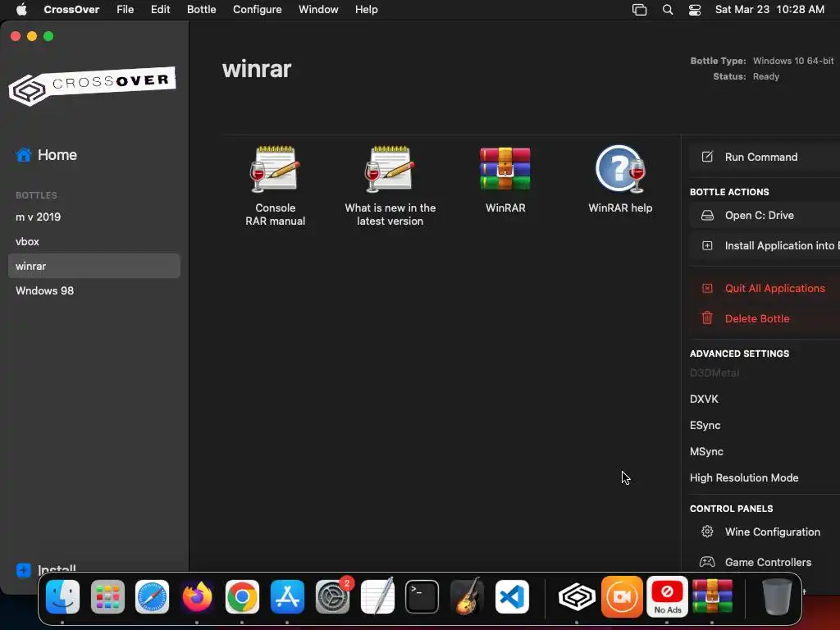Image resolution: width=840 pixels, height=630 pixels.
Task: Open the WinRAR help icon
Action: point(620,169)
